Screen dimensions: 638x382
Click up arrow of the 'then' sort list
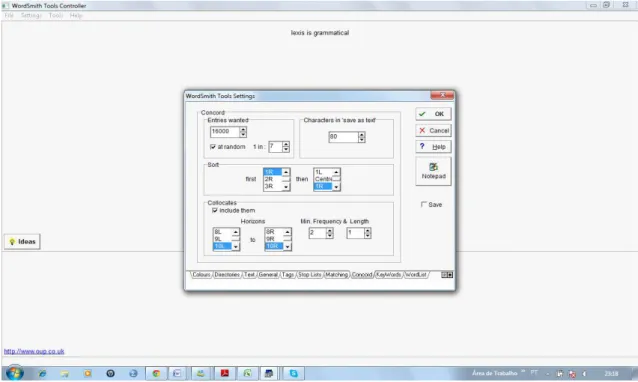pos(336,172)
